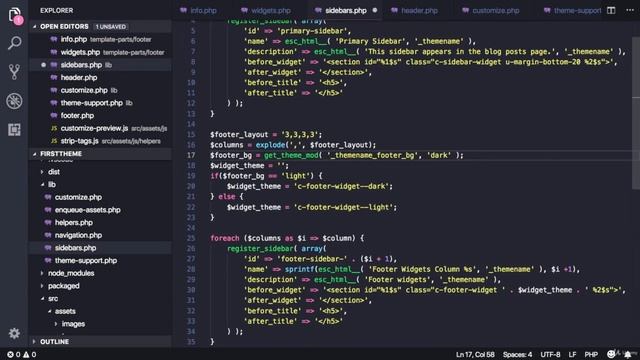Viewport: 640px width, 360px height.
Task: Click the feedback smiley in status bar
Action: [611, 354]
